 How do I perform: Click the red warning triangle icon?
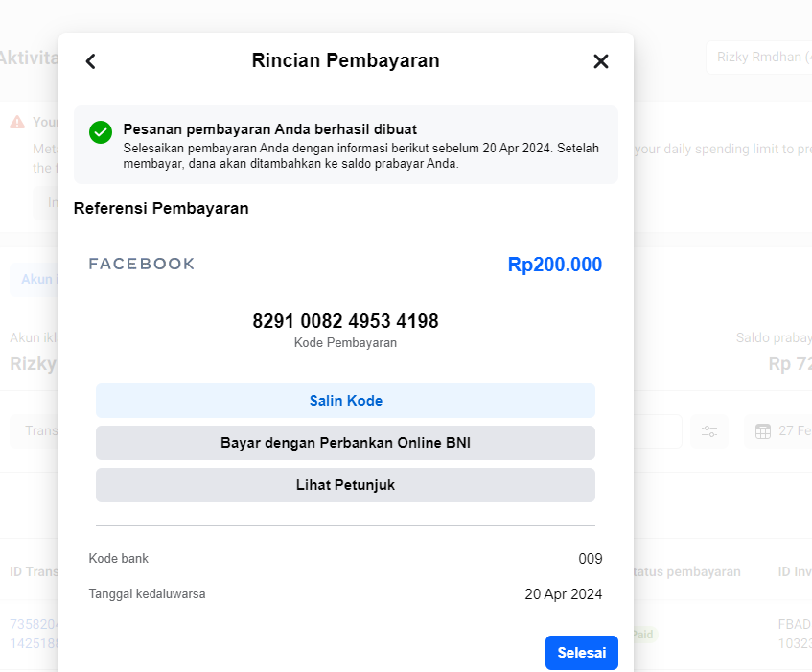(17, 122)
